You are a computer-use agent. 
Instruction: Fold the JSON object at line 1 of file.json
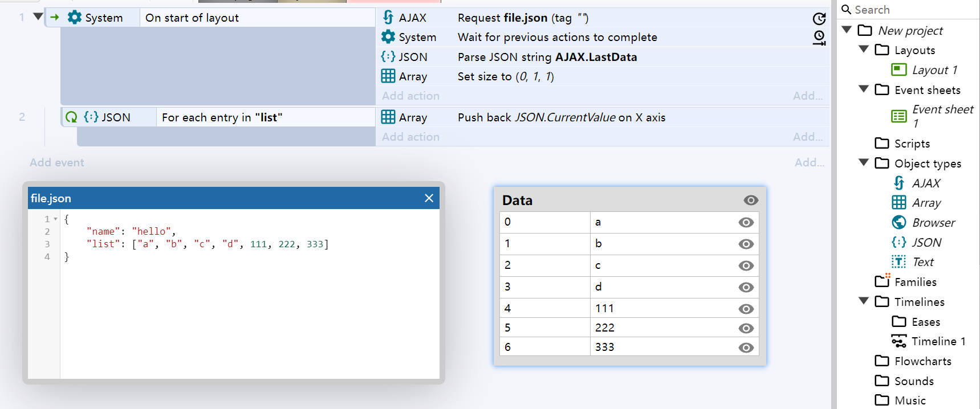click(55, 219)
